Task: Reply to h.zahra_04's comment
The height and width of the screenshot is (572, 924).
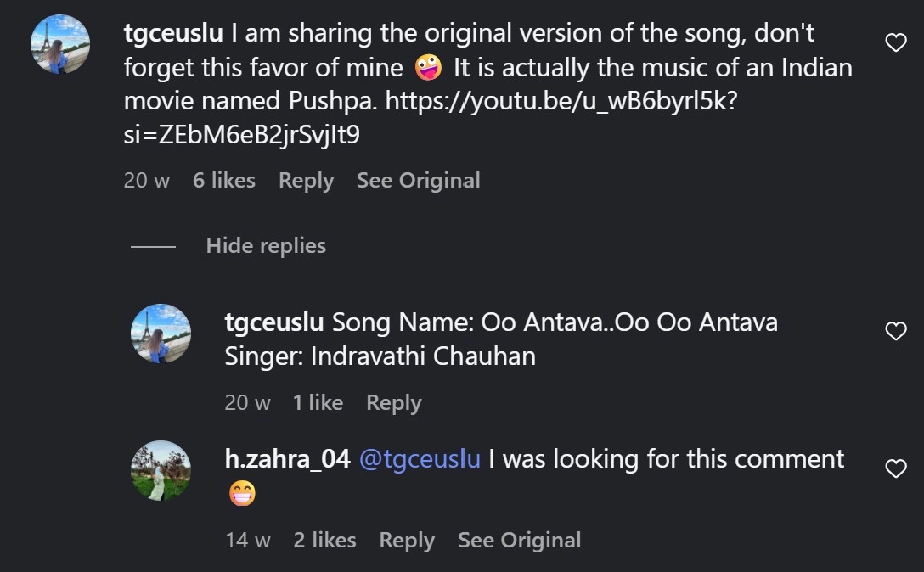Action: 407,541
